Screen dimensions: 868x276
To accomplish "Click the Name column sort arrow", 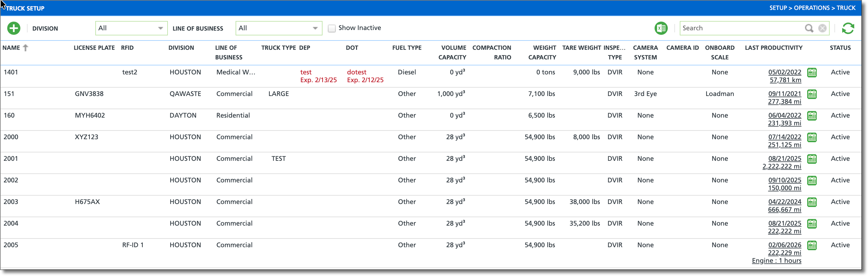I will click(25, 48).
